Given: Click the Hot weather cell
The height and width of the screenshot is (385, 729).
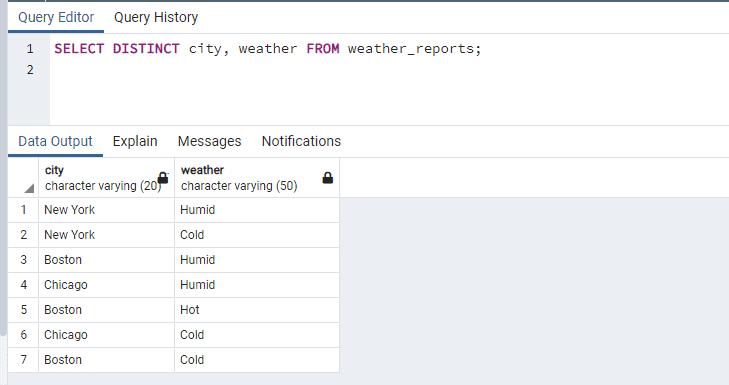Looking at the screenshot, I should (x=257, y=310).
